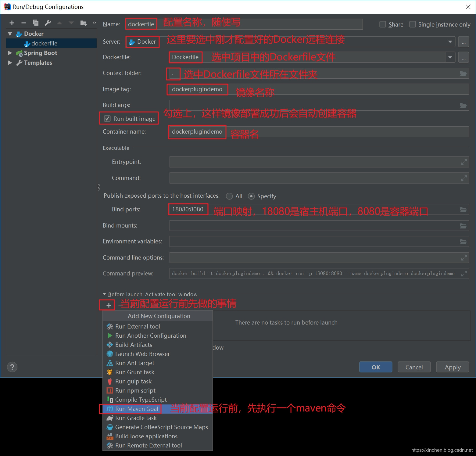The image size is (476, 456).
Task: Enable the Single instance only checkbox
Action: tap(413, 24)
